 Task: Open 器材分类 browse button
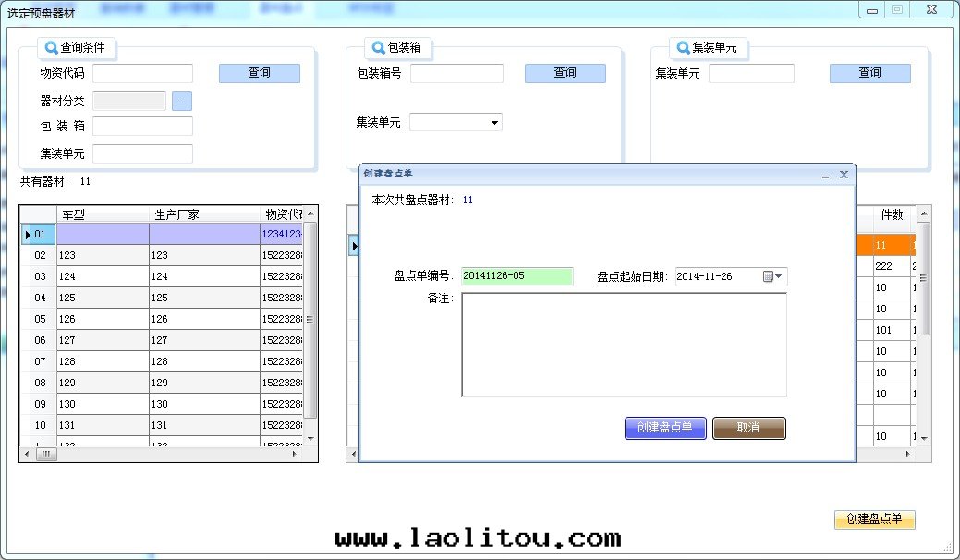pyautogui.click(x=182, y=102)
